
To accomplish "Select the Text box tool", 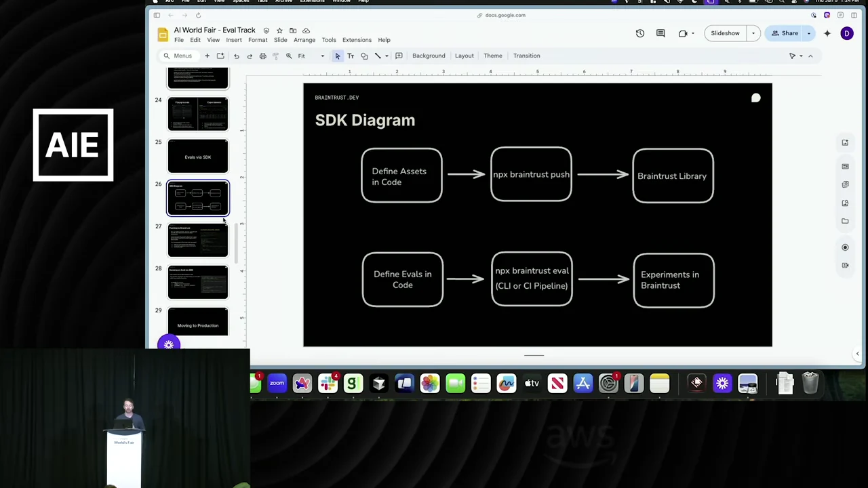I will (x=351, y=56).
